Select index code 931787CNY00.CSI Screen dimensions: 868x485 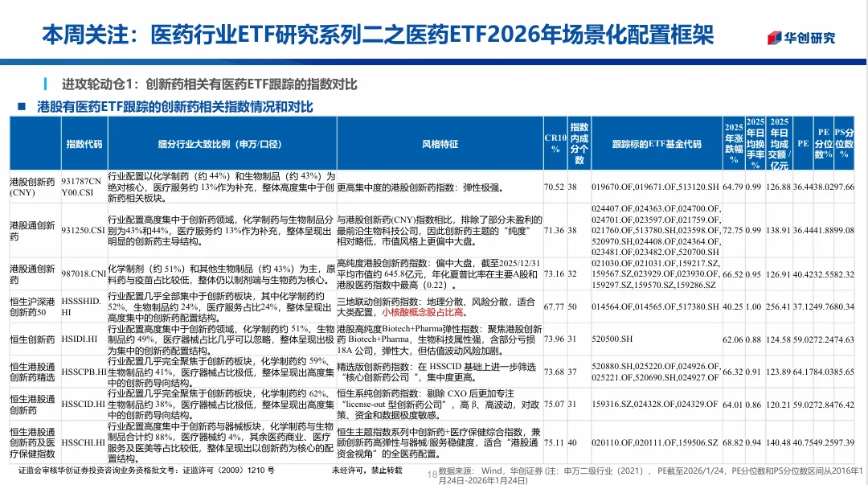[81, 187]
